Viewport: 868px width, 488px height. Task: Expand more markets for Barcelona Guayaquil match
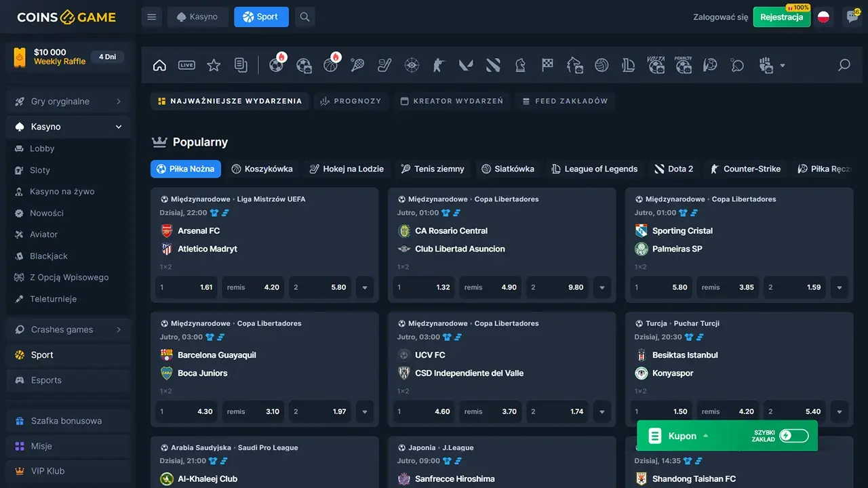pos(365,411)
